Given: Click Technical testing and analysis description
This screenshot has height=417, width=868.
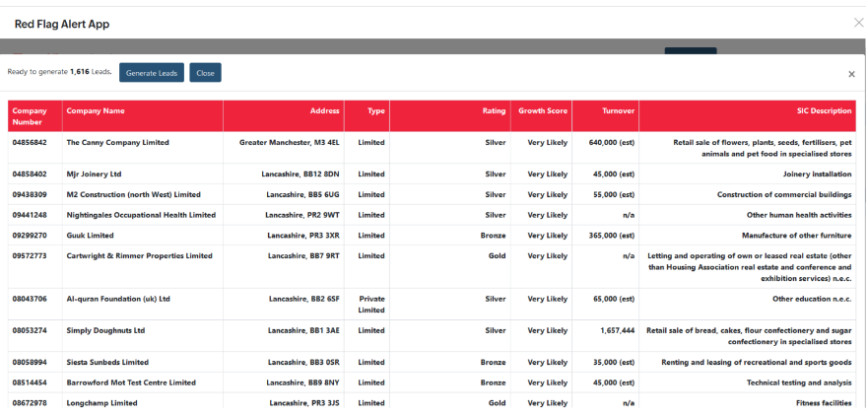Looking at the screenshot, I should pos(799,382).
